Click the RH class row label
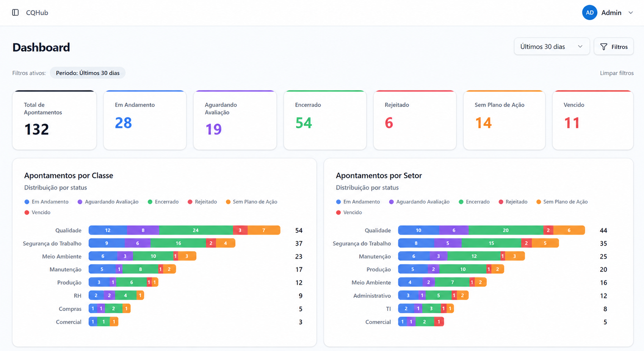644x351 pixels. click(x=78, y=296)
